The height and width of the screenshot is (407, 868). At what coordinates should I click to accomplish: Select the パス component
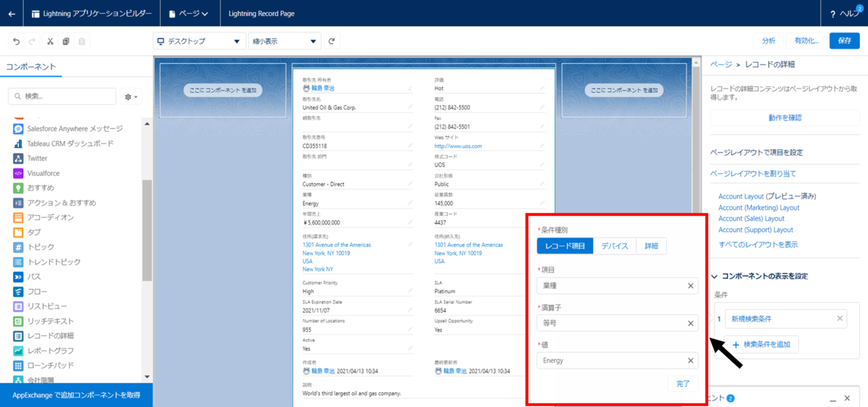click(27, 277)
